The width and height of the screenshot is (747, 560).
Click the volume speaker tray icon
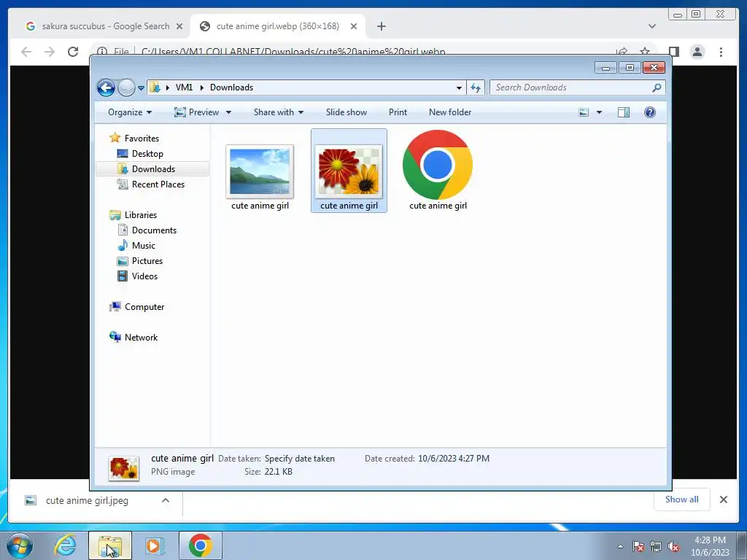point(673,546)
